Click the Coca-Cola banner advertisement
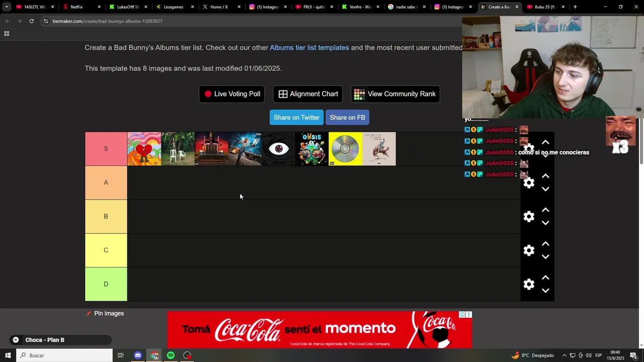 click(x=319, y=330)
